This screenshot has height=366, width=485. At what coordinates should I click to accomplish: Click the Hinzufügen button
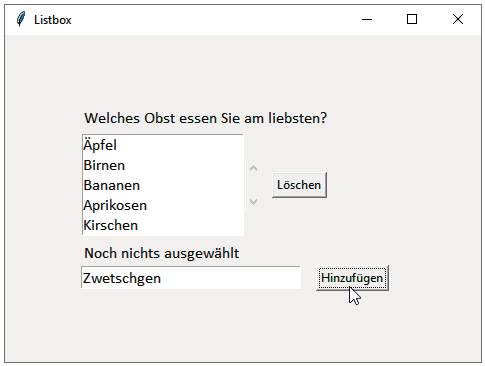tap(352, 278)
